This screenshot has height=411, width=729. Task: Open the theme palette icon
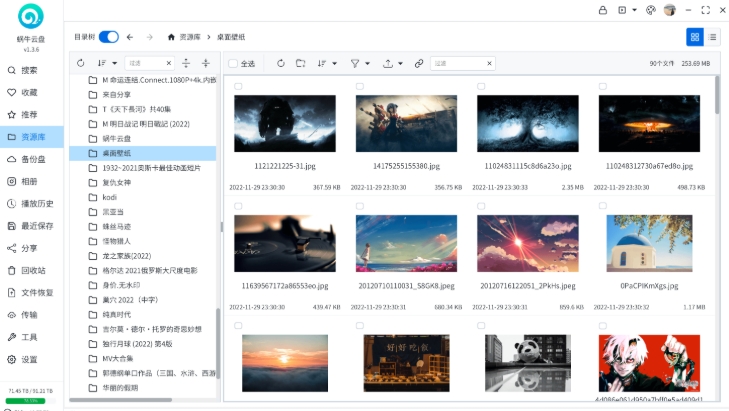pyautogui.click(x=650, y=10)
